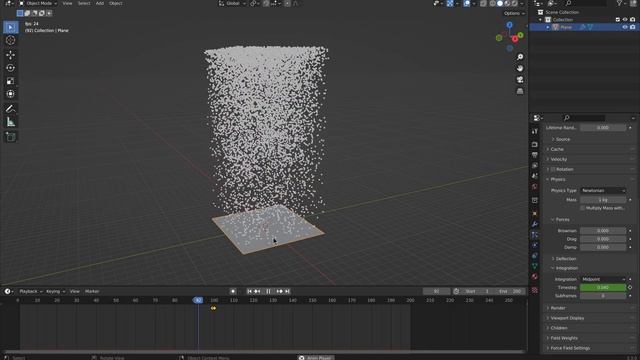Click the zoom view magnifier icon
This screenshot has width=640, height=360.
pyautogui.click(x=520, y=57)
